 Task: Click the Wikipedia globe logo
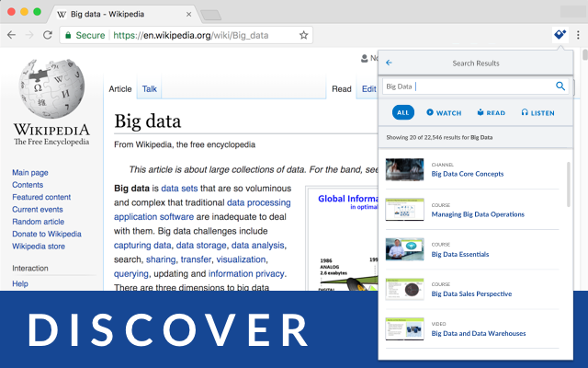pos(51,88)
